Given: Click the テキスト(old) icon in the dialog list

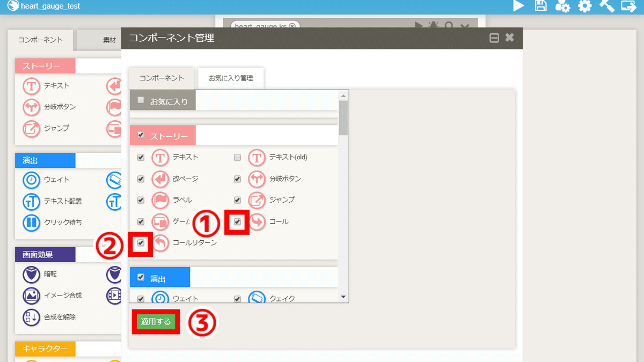Looking at the screenshot, I should (257, 158).
